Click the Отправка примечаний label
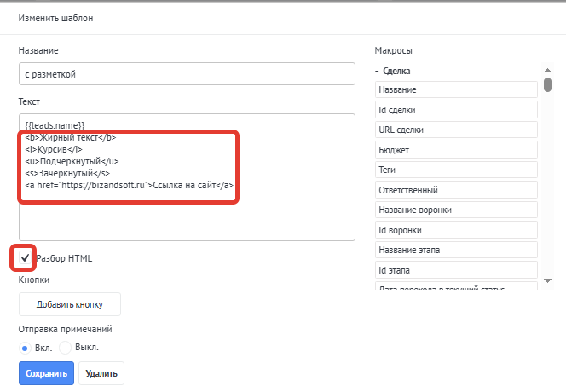 point(66,329)
